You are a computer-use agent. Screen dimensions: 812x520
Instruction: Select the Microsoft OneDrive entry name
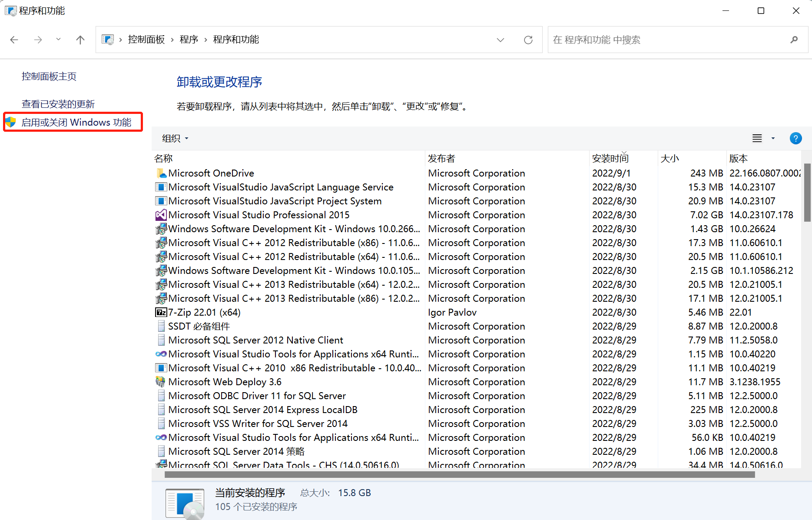(x=211, y=173)
